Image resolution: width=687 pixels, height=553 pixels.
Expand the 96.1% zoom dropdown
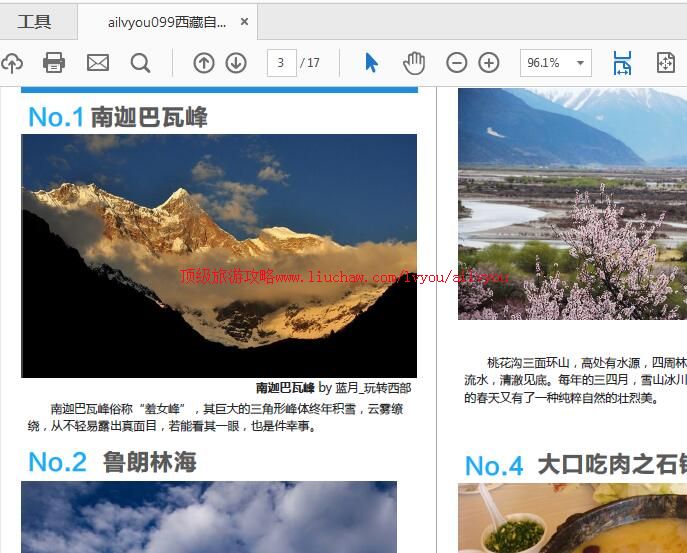click(x=580, y=63)
